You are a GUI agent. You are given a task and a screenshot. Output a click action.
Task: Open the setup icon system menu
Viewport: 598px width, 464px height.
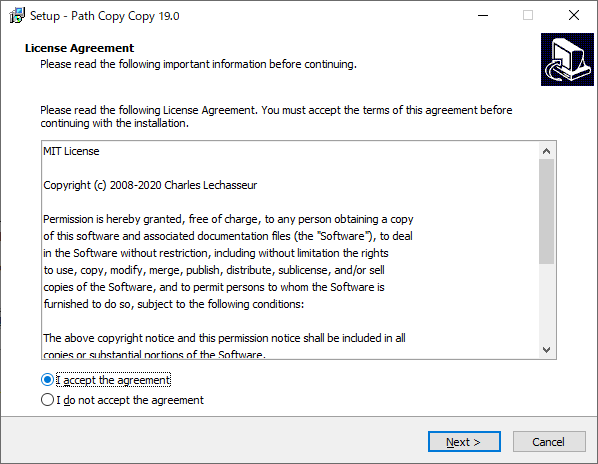(17, 16)
